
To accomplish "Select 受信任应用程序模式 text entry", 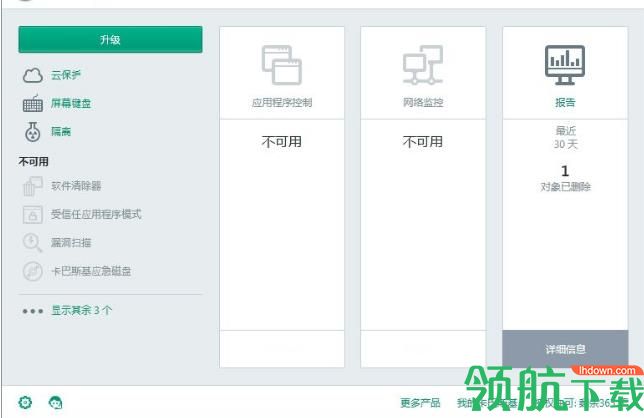I will (96, 214).
